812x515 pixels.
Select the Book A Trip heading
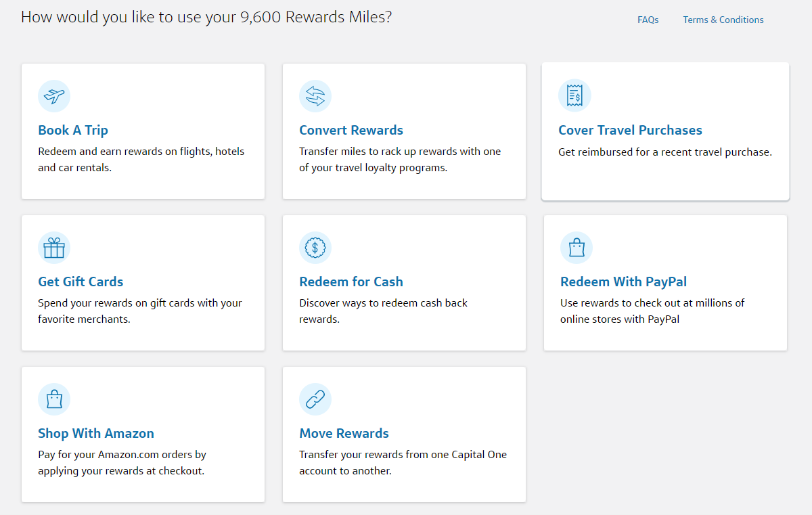(x=73, y=130)
